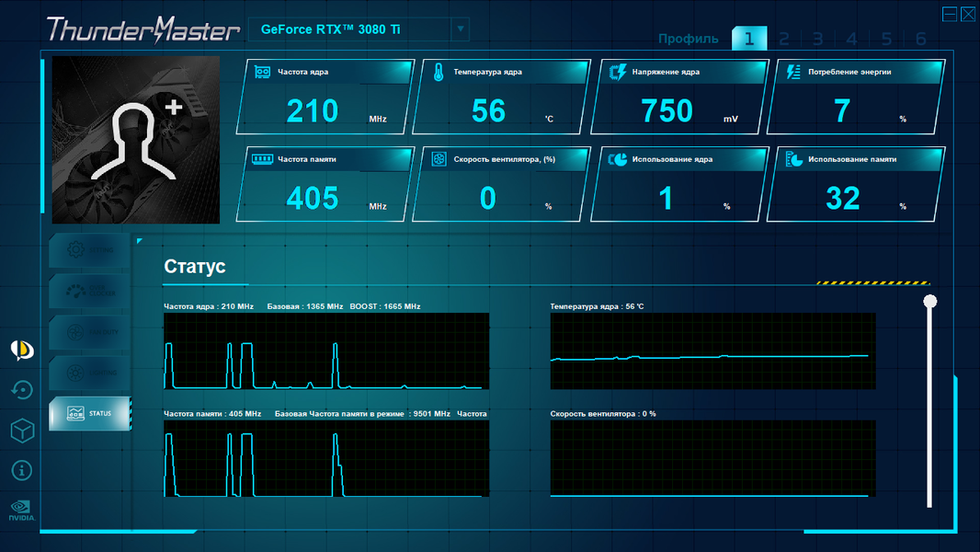Click the 7 % power consumption value
Screen dimensions: 980x552
pyautogui.click(x=842, y=111)
